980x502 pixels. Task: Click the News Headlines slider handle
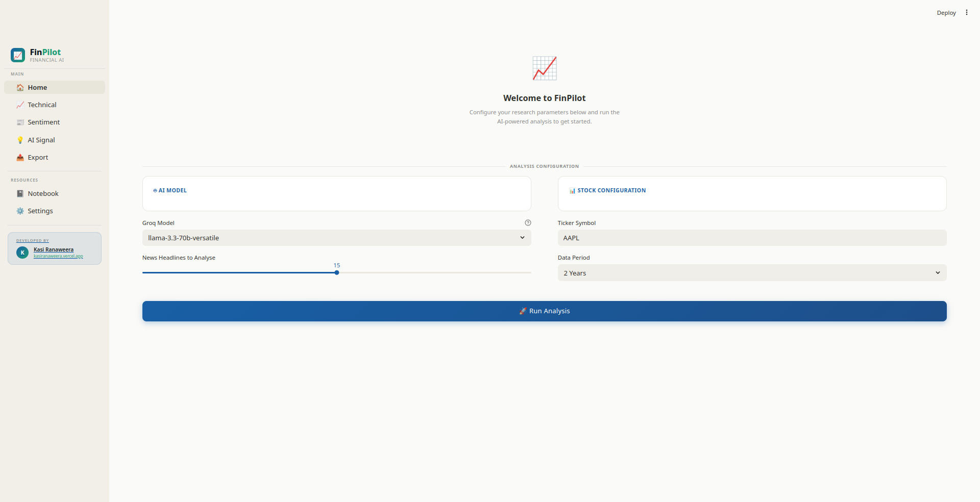click(x=337, y=272)
